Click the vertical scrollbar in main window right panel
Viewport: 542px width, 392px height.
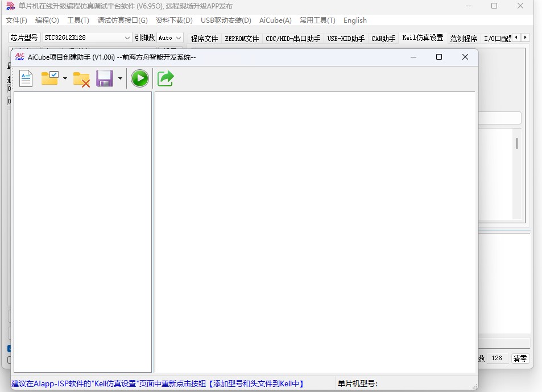[x=517, y=174]
